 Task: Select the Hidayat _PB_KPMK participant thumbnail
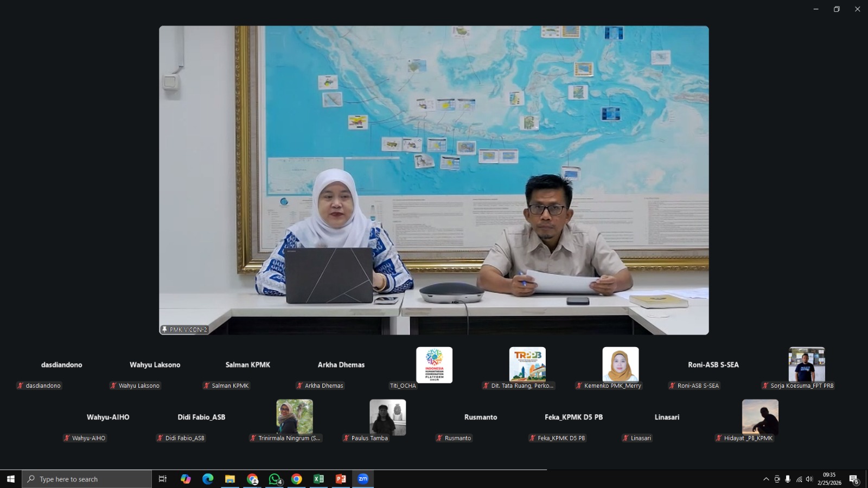759,417
